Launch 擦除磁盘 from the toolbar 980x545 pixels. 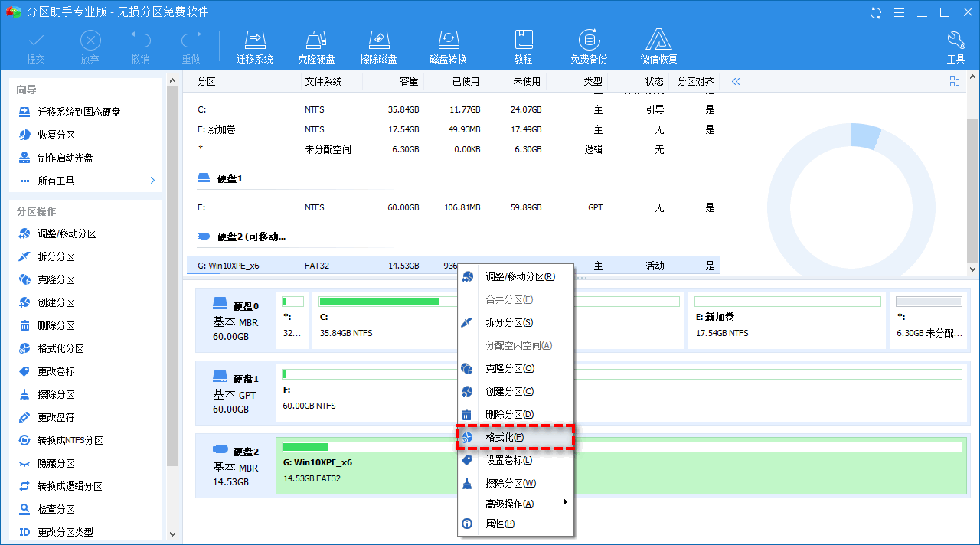[378, 44]
